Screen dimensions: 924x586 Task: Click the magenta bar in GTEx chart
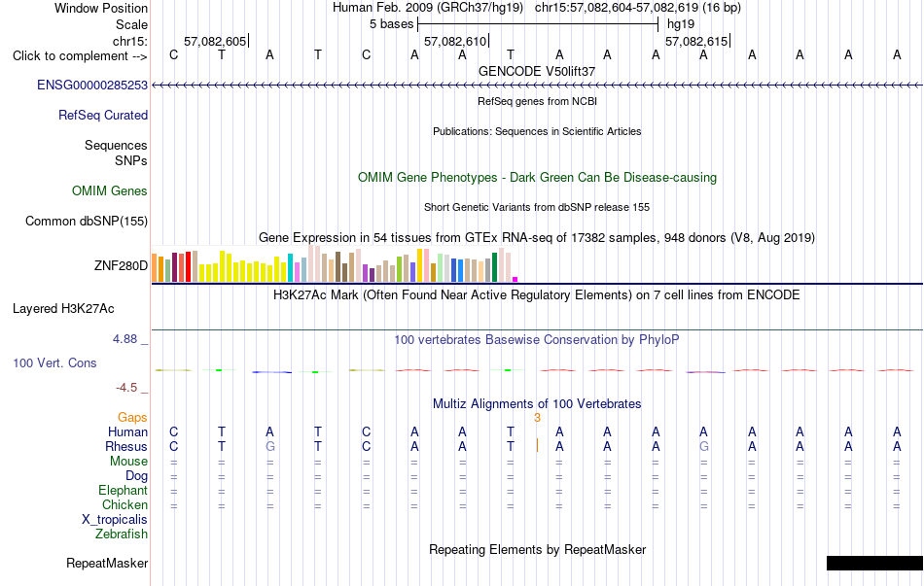coord(515,280)
